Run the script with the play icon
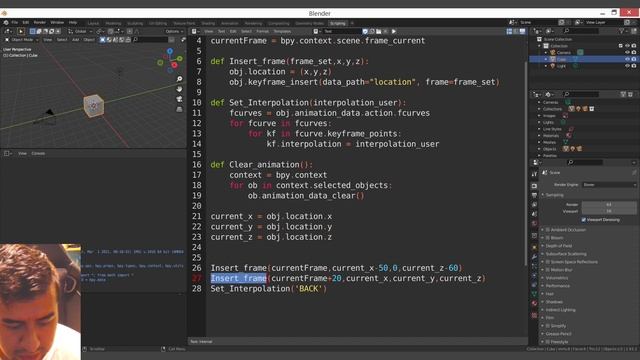This screenshot has height=360, width=640. 393,31
